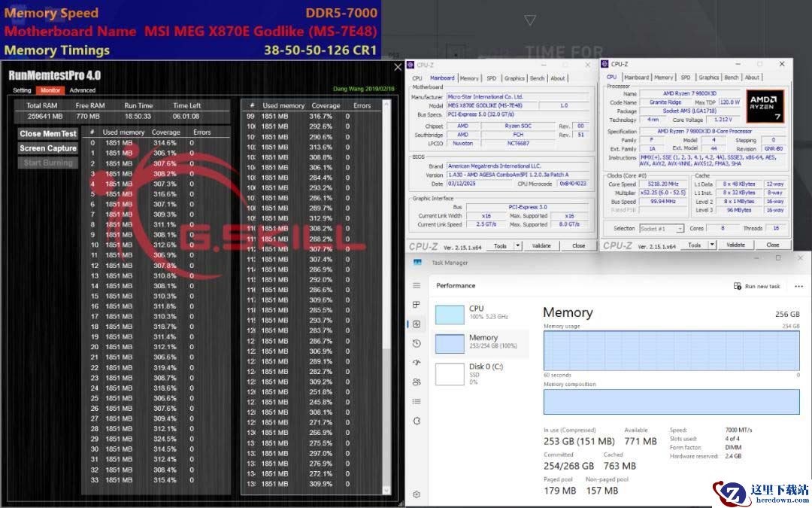
Task: Click BIOS date 03/12/2025 field in CPU-Z
Action: [480, 184]
